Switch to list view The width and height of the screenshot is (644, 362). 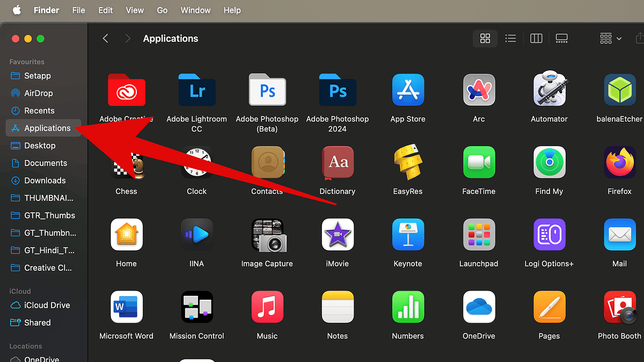[x=510, y=38]
